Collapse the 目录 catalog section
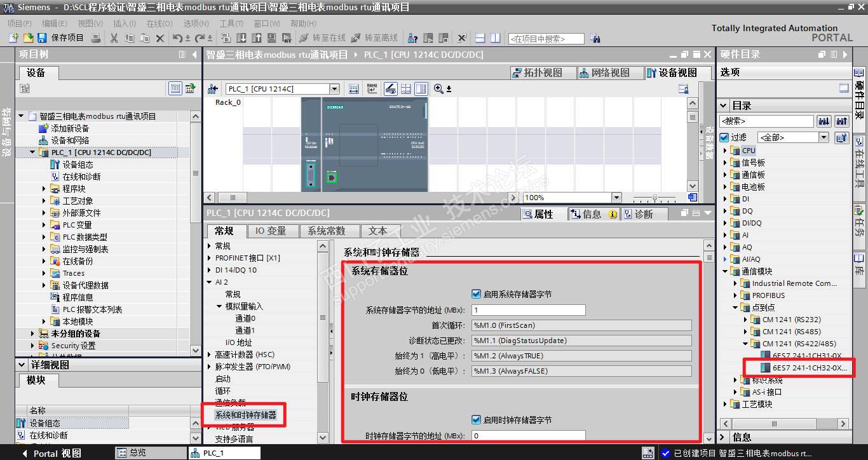Screen dimensions: 868x460 pos(724,105)
